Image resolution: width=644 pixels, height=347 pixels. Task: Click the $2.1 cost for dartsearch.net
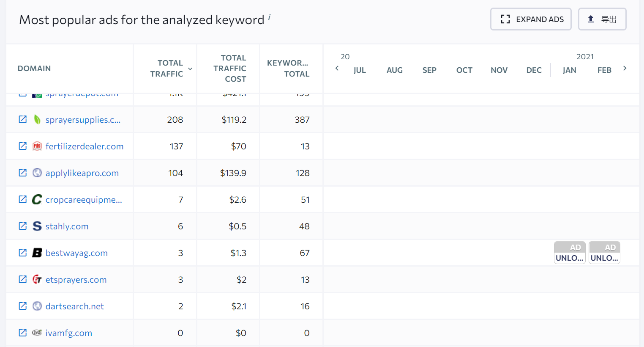239,306
